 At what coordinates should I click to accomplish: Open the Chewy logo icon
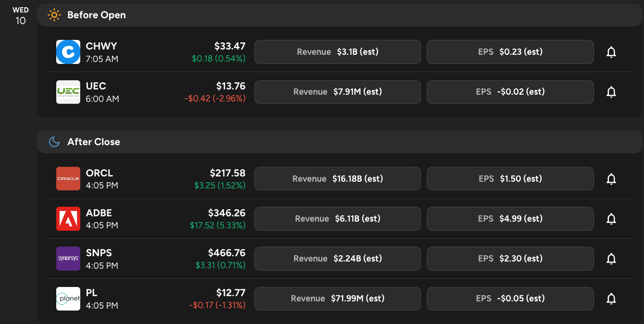click(68, 52)
